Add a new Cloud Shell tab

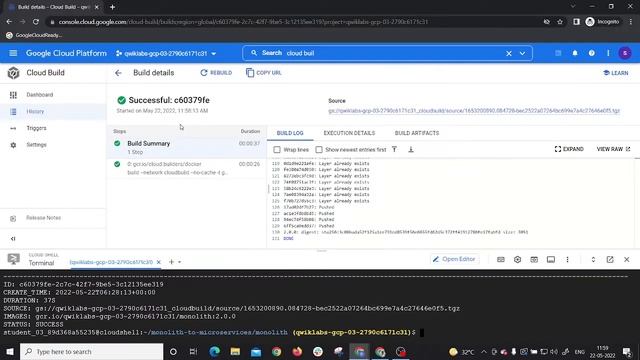tap(171, 262)
